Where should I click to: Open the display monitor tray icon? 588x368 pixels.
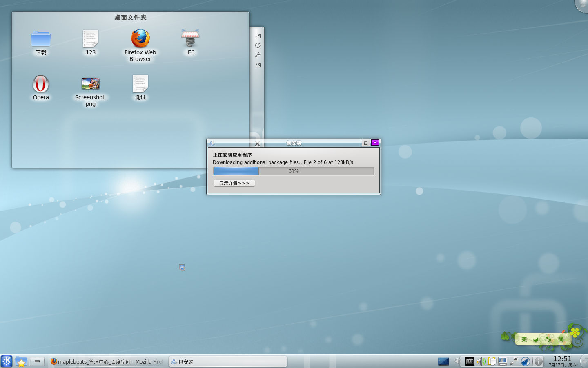(503, 361)
